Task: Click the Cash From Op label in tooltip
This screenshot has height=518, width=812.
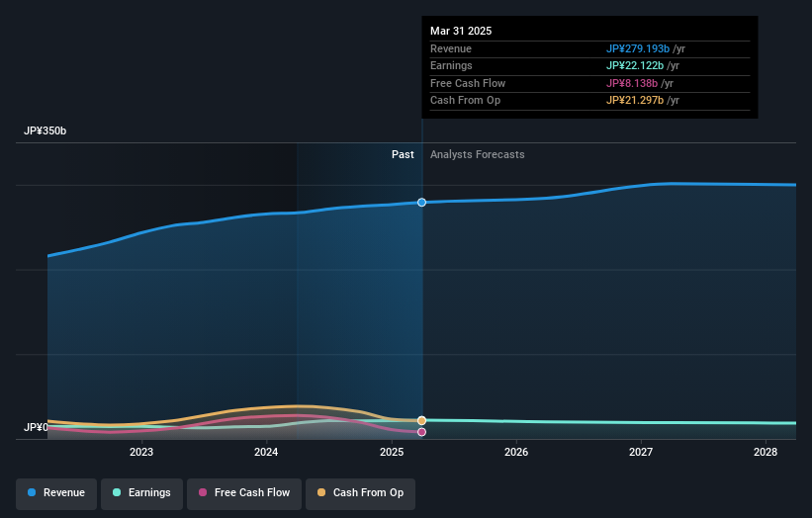Action: (465, 101)
